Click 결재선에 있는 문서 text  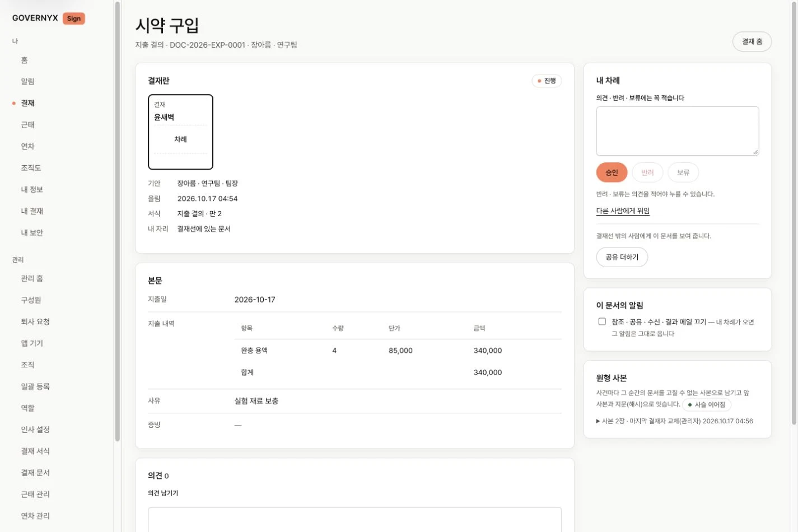[204, 229]
